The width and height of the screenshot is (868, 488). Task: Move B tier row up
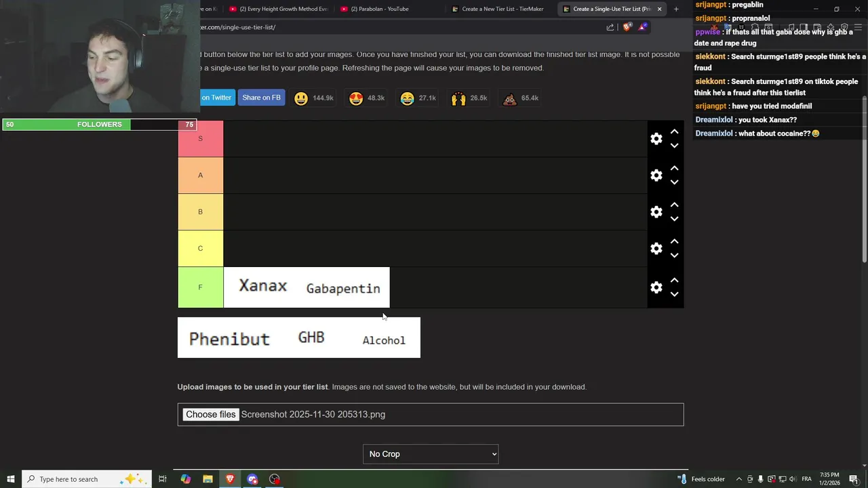pyautogui.click(x=674, y=205)
